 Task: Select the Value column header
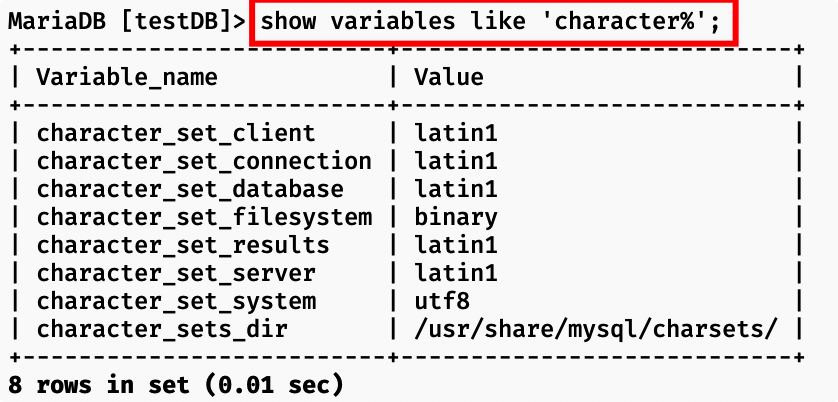tap(449, 77)
